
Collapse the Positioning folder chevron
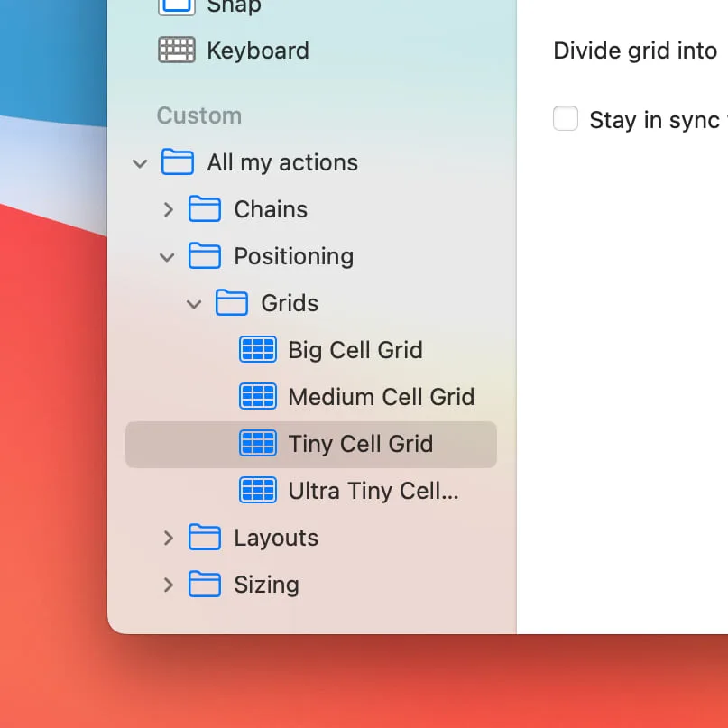click(x=167, y=257)
